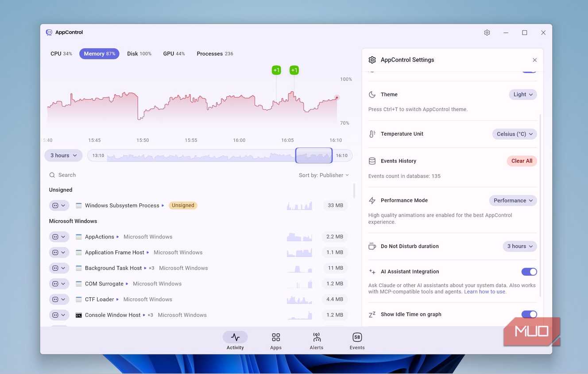This screenshot has height=374, width=588.
Task: Open the Events section
Action: (x=357, y=341)
